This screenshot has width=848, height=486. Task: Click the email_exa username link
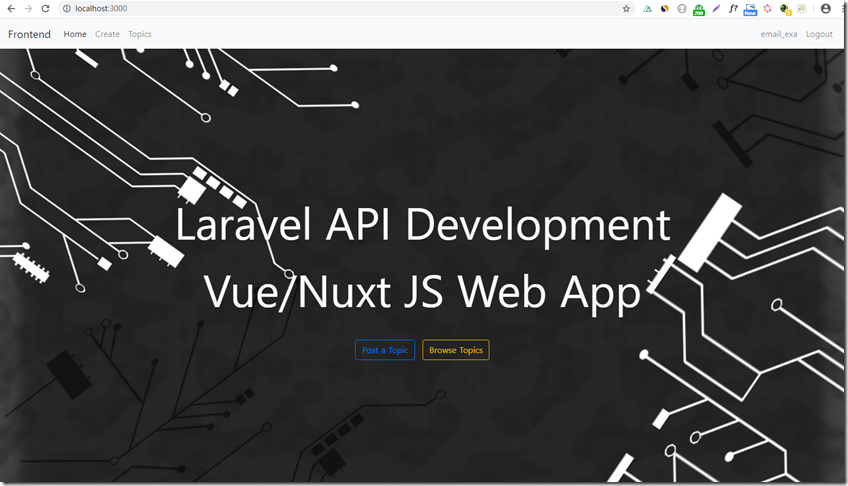[x=779, y=34]
